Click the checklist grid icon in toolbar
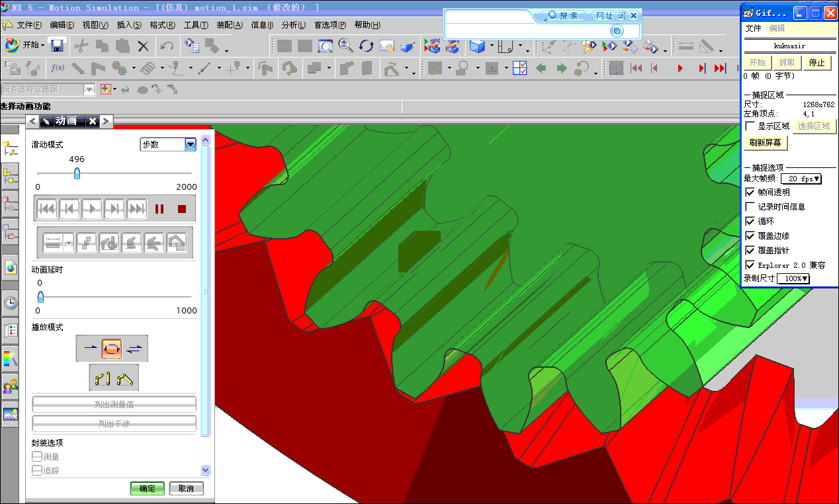 [x=519, y=67]
